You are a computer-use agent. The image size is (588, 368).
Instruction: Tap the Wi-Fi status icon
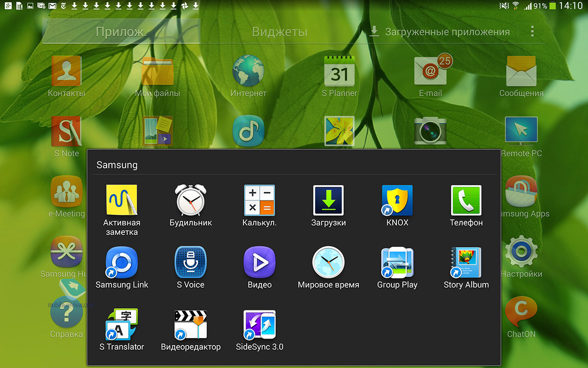pos(515,6)
